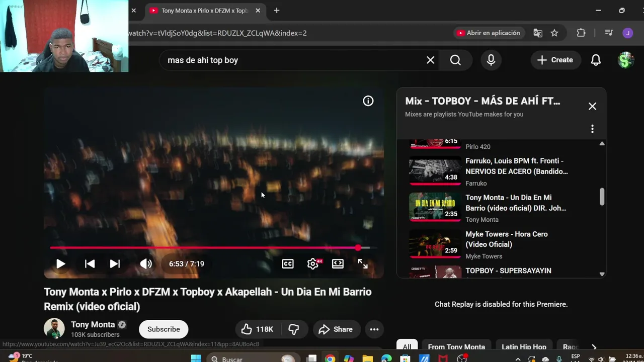
Task: Translate this page icon
Action: [538, 33]
